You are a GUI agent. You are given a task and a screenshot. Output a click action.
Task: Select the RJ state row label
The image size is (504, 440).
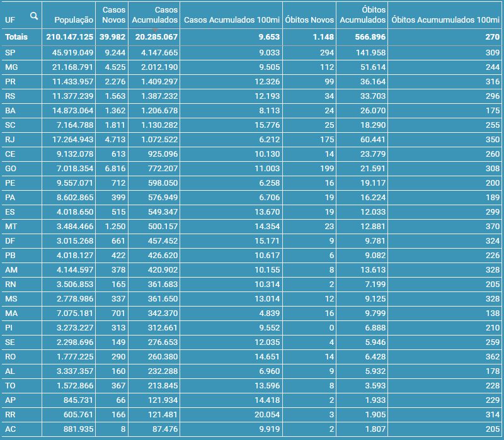point(10,139)
